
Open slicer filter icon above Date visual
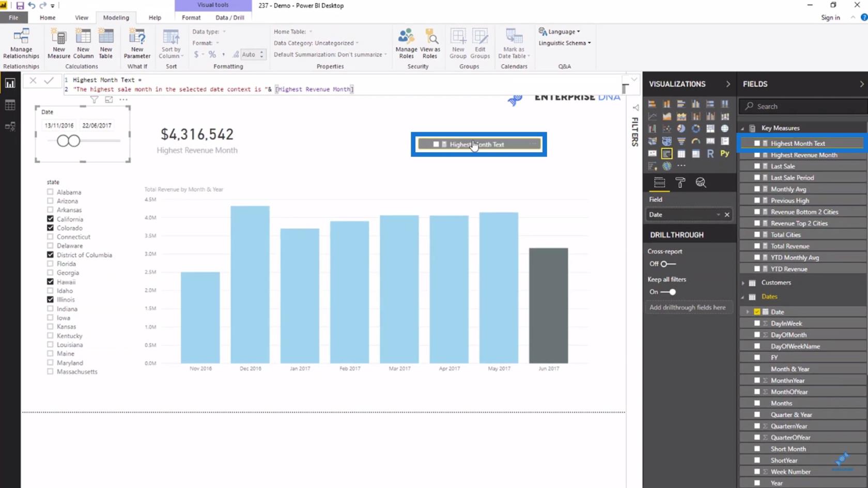[94, 100]
